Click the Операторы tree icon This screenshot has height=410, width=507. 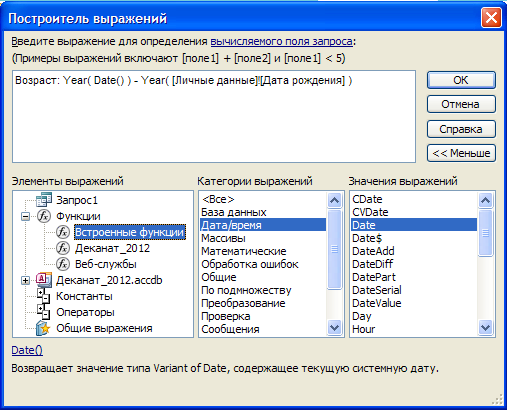(44, 312)
